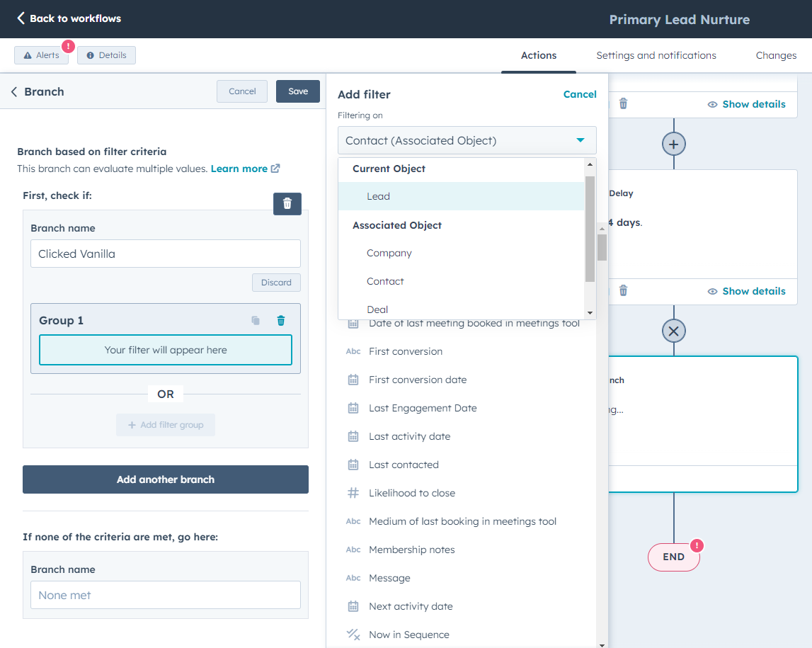Save the branch configuration
The height and width of the screenshot is (648, 812).
click(297, 91)
